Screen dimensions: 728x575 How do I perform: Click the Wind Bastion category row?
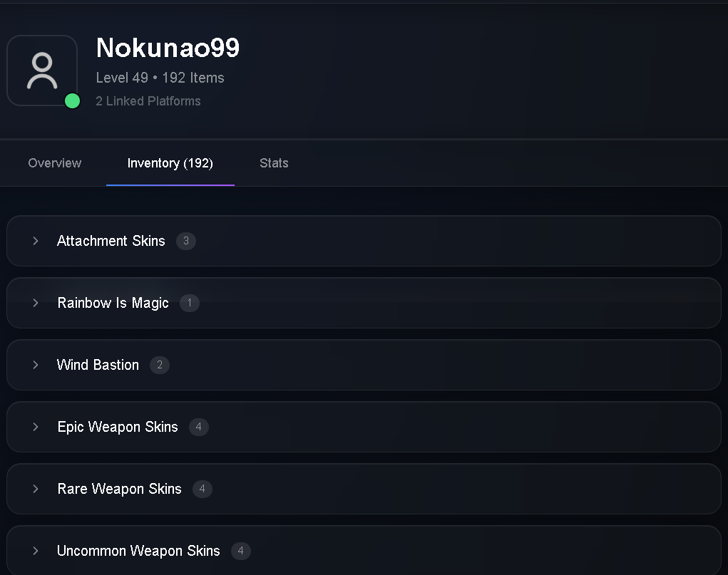click(364, 365)
